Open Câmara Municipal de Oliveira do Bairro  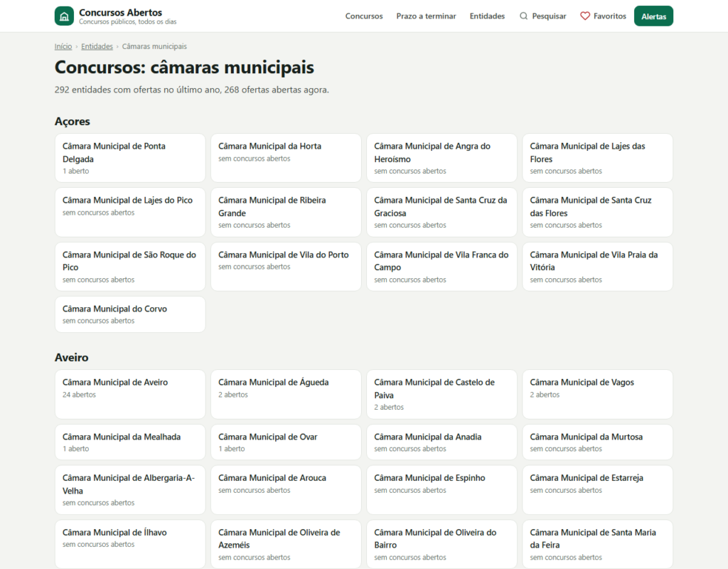click(441, 544)
